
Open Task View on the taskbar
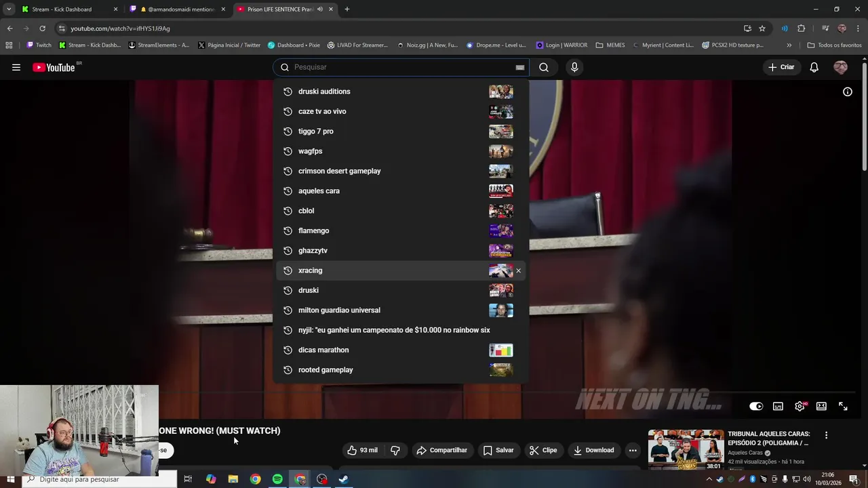tap(188, 479)
